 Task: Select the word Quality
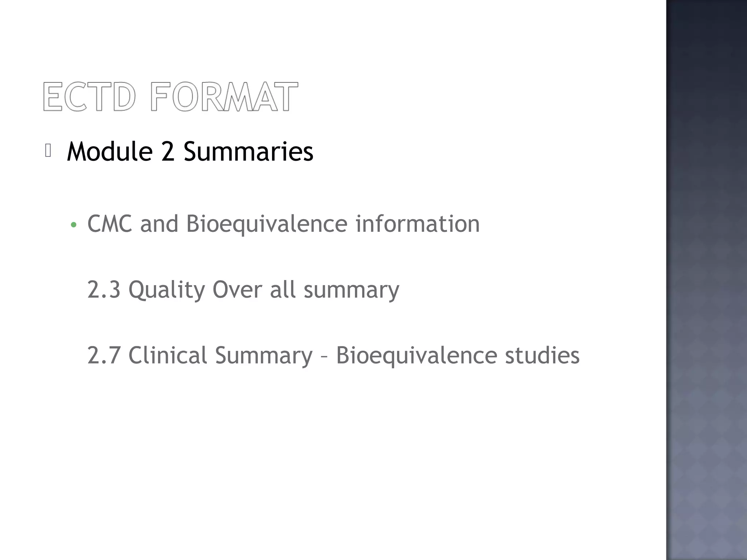click(166, 289)
